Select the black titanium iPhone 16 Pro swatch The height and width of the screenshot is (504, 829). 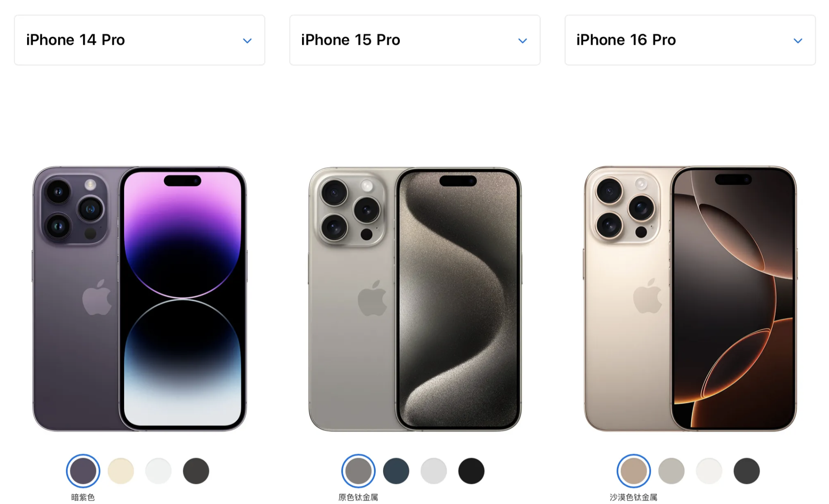tap(747, 471)
